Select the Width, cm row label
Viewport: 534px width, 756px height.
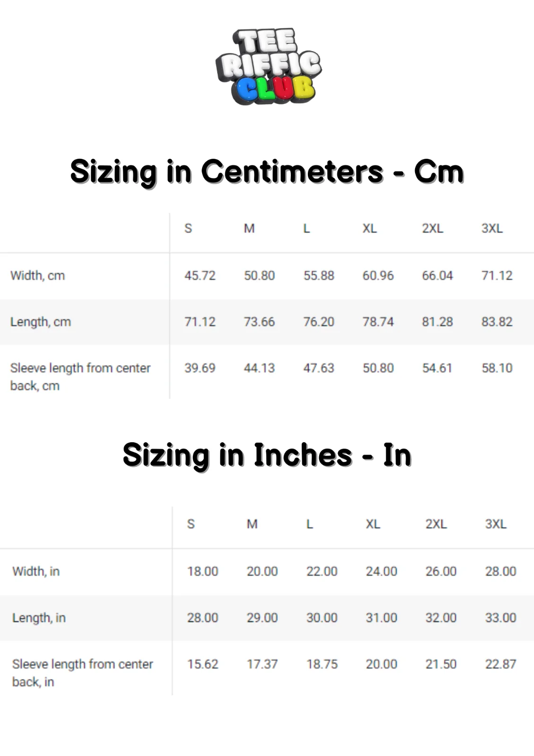[x=38, y=275]
